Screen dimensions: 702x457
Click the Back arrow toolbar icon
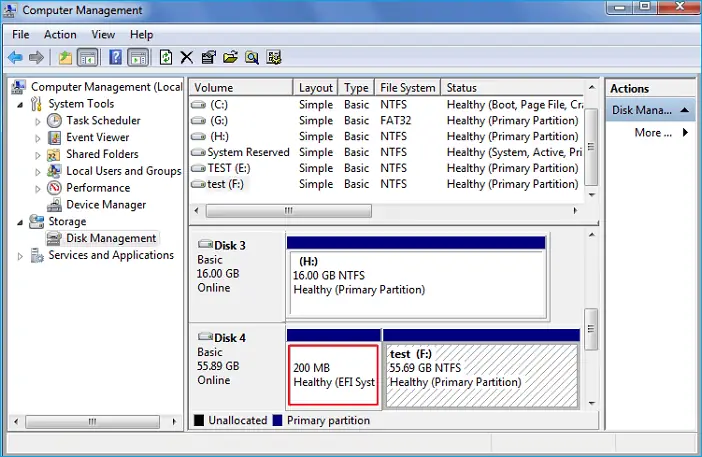pyautogui.click(x=15, y=57)
